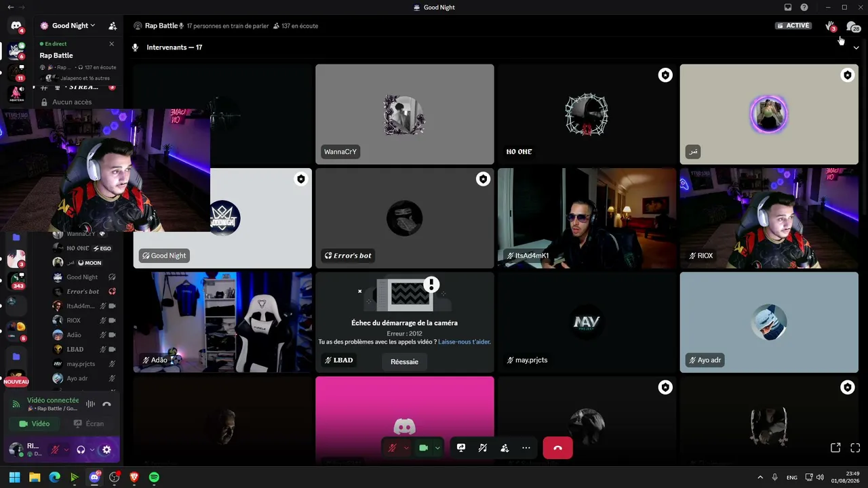This screenshot has width=868, height=488.
Task: Collapse the Intervenants section chevron
Action: 856,47
